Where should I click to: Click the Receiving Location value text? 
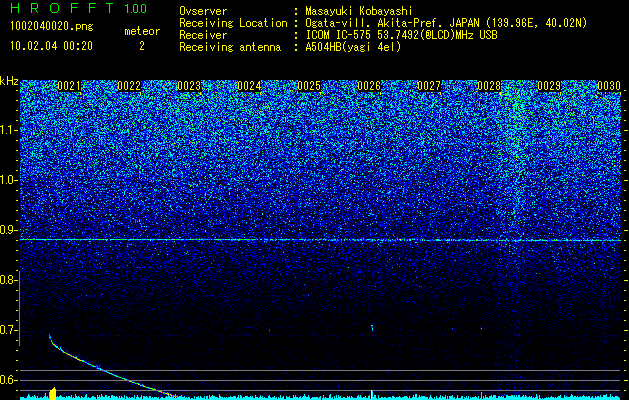446,23
